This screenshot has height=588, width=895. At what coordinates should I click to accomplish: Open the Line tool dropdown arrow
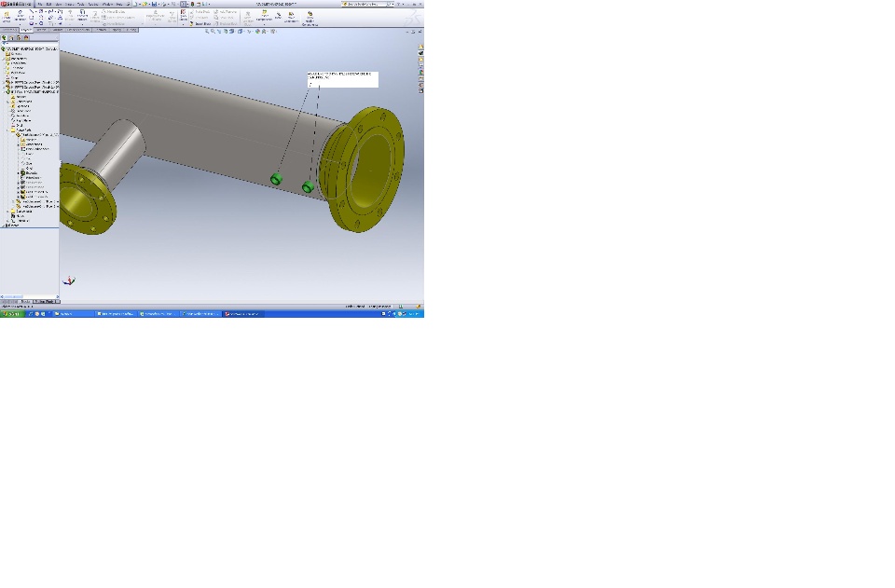click(36, 11)
